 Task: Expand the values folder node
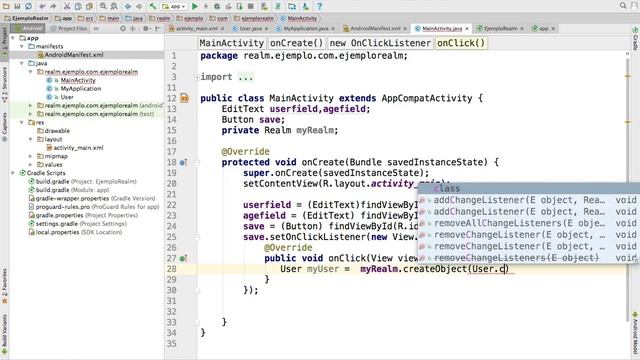(30, 164)
